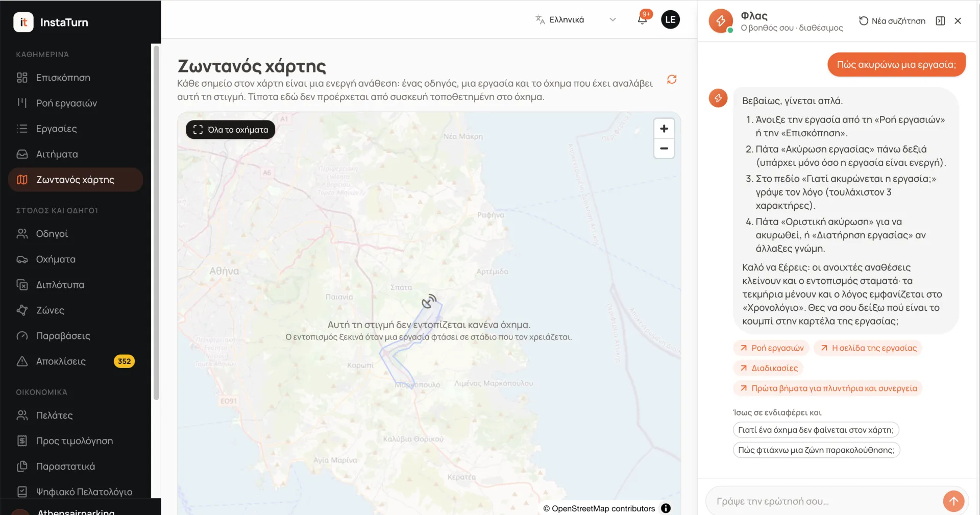The image size is (980, 515).
Task: Follow the Διαδικασίες chat link
Action: [x=768, y=368]
